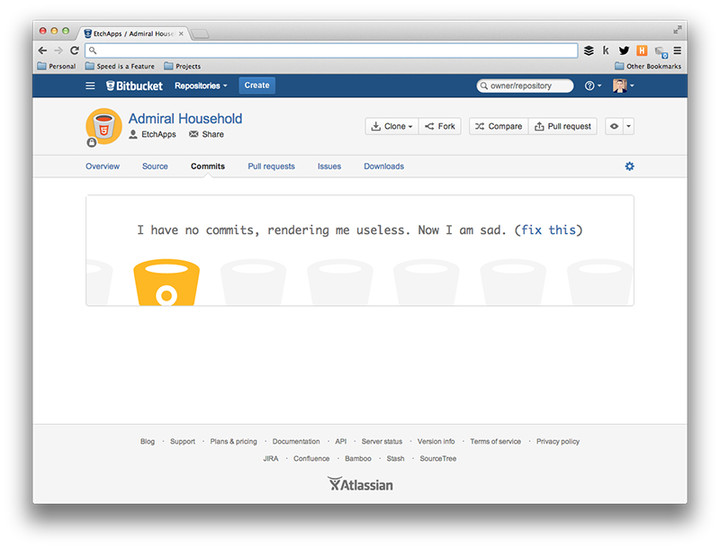Open the Projects bookmarks folder
Screen dimensions: 720x549
pyautogui.click(x=182, y=66)
